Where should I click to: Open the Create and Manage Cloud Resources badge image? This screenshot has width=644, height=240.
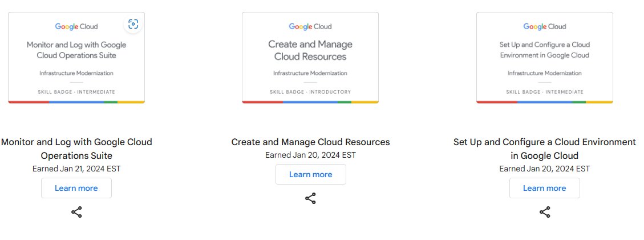point(310,58)
